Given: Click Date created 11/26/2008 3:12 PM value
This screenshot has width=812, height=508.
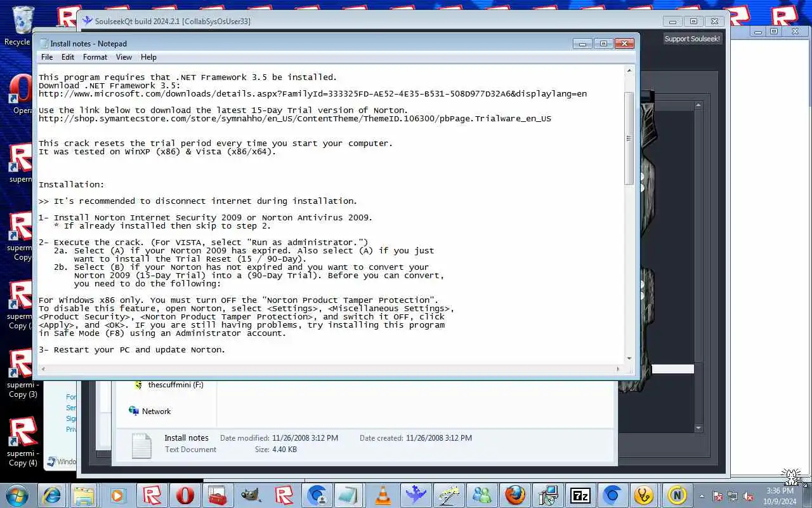Looking at the screenshot, I should pos(439,438).
